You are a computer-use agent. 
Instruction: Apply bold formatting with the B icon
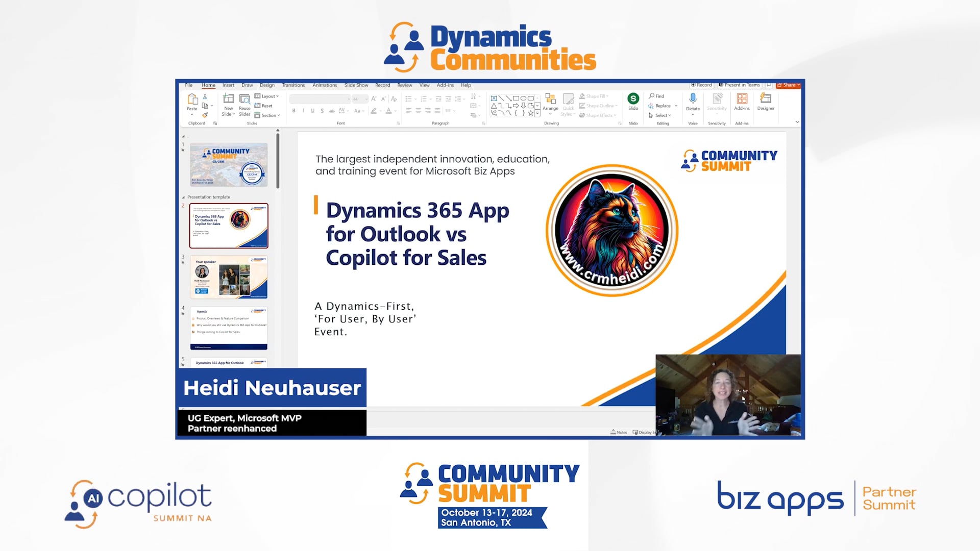(294, 111)
